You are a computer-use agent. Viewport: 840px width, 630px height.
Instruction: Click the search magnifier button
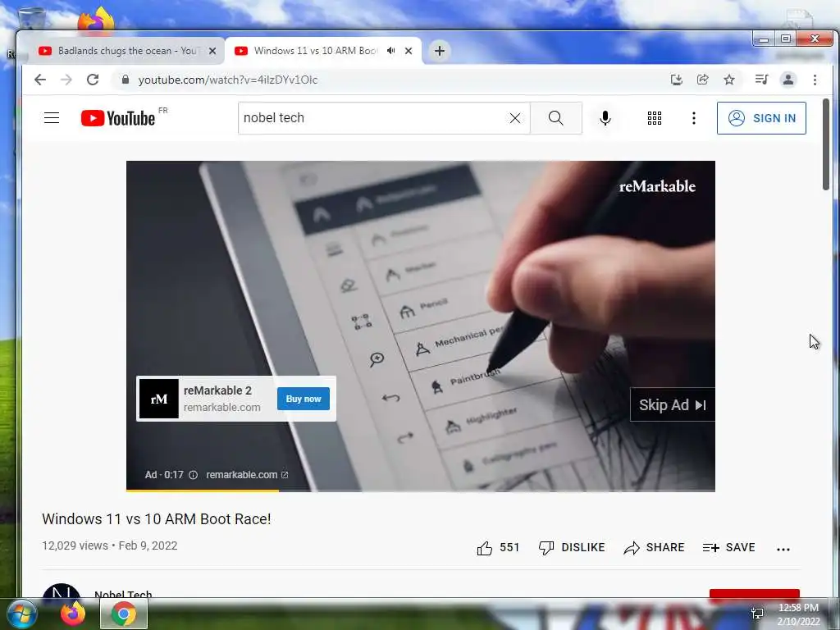tap(556, 118)
